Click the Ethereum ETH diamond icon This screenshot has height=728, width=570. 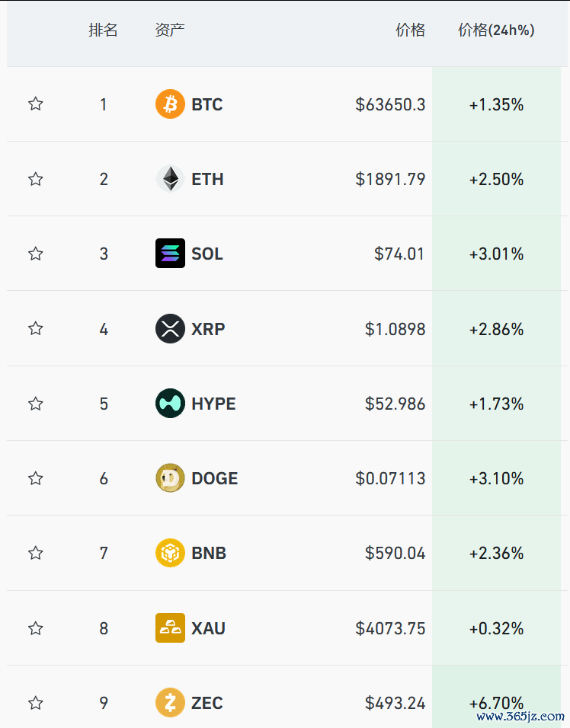170,179
